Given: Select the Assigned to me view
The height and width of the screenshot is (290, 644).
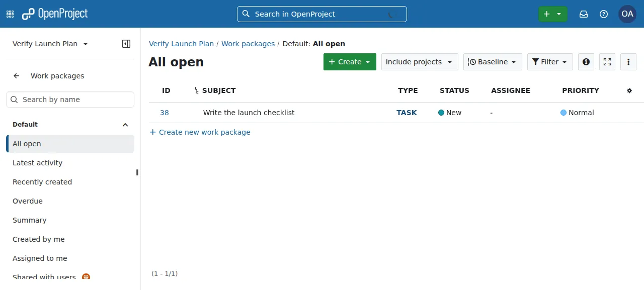Looking at the screenshot, I should click(x=70, y=258).
